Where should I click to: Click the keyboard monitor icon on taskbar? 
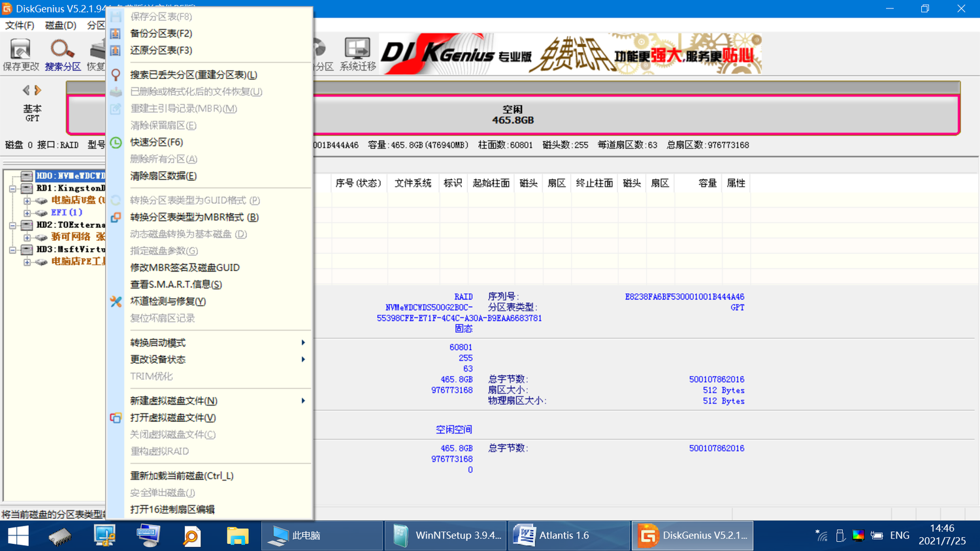(x=148, y=535)
